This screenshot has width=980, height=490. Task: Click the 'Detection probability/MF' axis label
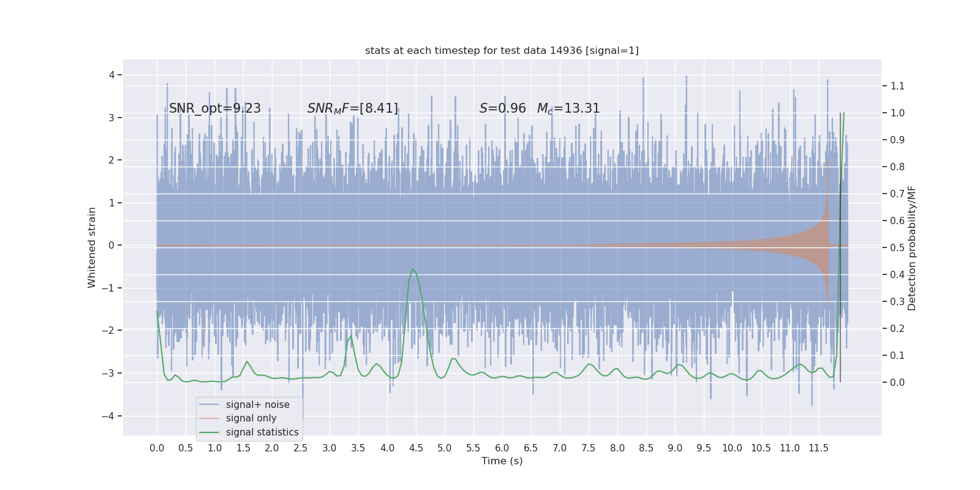click(x=912, y=248)
